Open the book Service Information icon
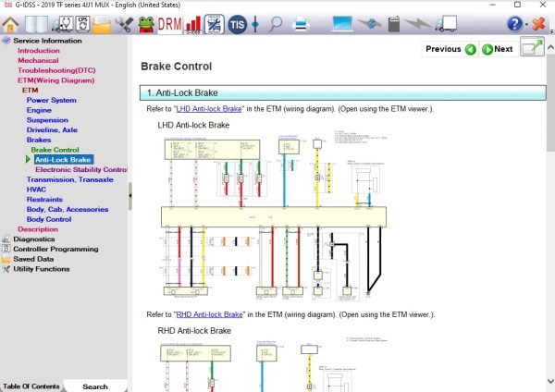Image resolution: width=555 pixels, height=392 pixels. pyautogui.click(x=36, y=24)
